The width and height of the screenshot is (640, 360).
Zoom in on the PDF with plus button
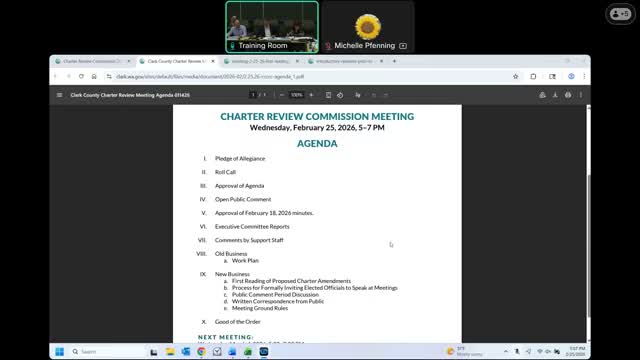click(311, 95)
